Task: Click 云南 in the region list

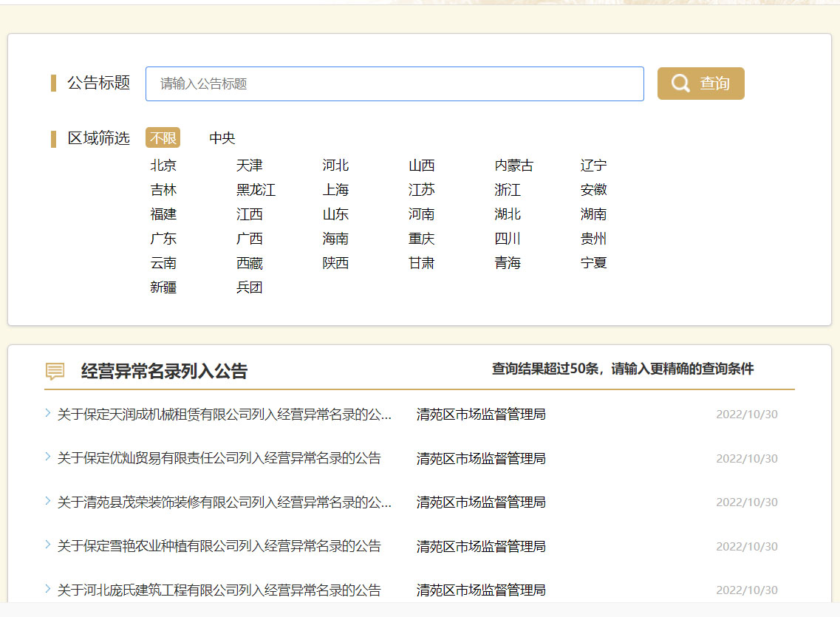Action: click(x=163, y=263)
